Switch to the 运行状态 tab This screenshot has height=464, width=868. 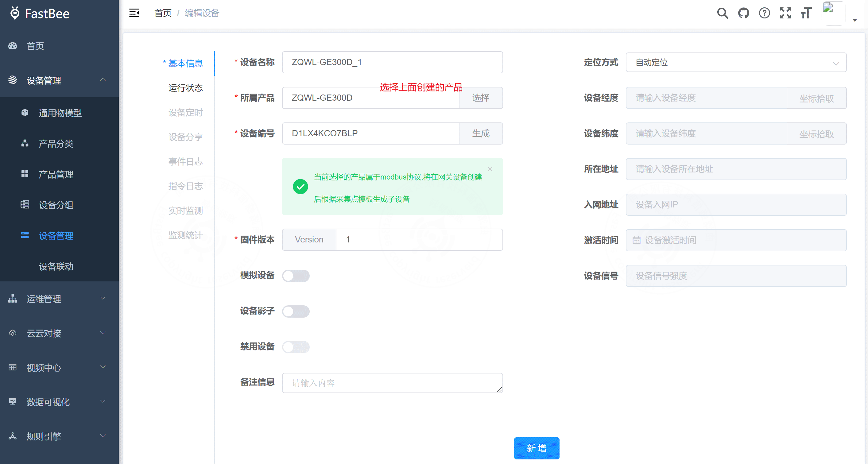tap(185, 88)
